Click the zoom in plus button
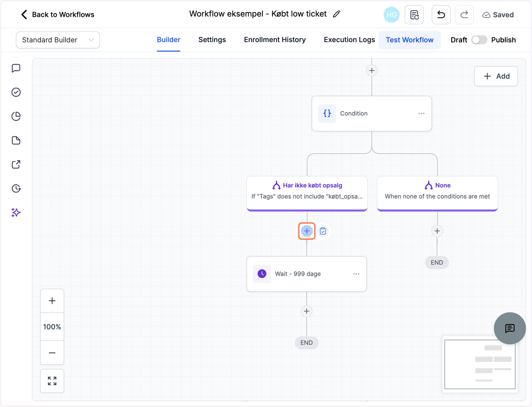 tap(52, 301)
